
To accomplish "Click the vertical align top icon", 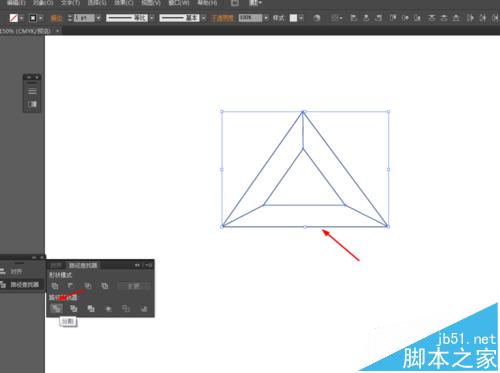I will click(x=393, y=18).
